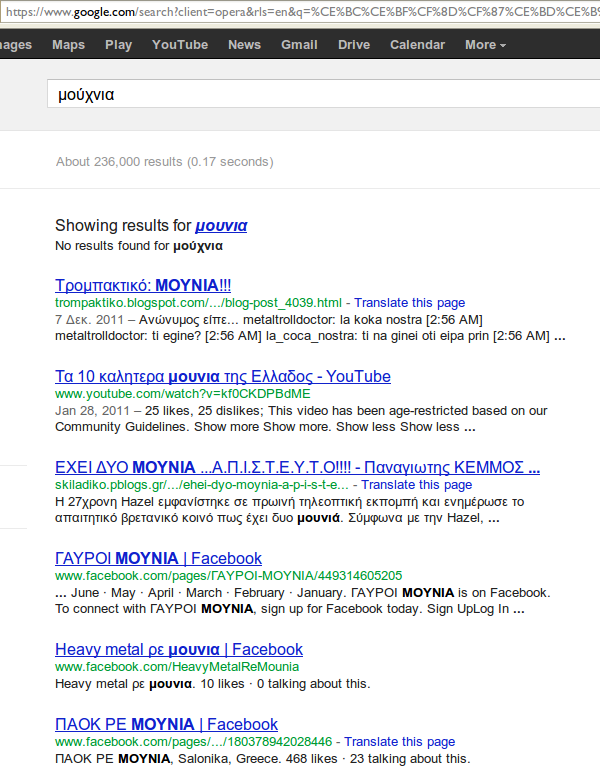The height and width of the screenshot is (776, 600).
Task: Open the Maps link in top bar
Action: (x=68, y=45)
